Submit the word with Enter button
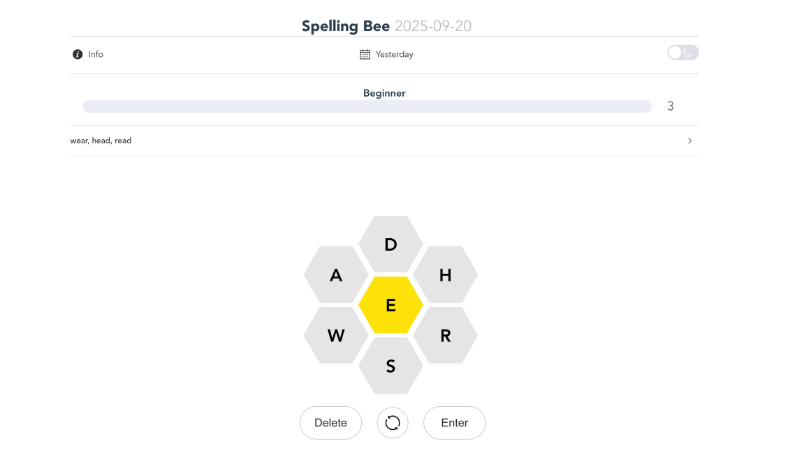This screenshot has height=450, width=800. [x=454, y=423]
